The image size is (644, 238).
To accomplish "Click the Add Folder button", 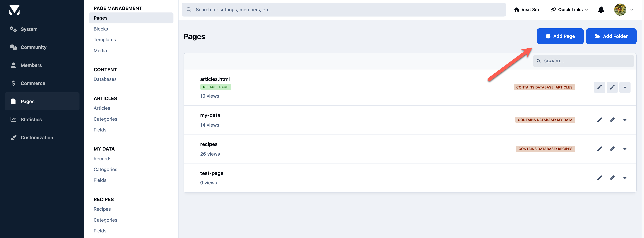I will pos(611,36).
